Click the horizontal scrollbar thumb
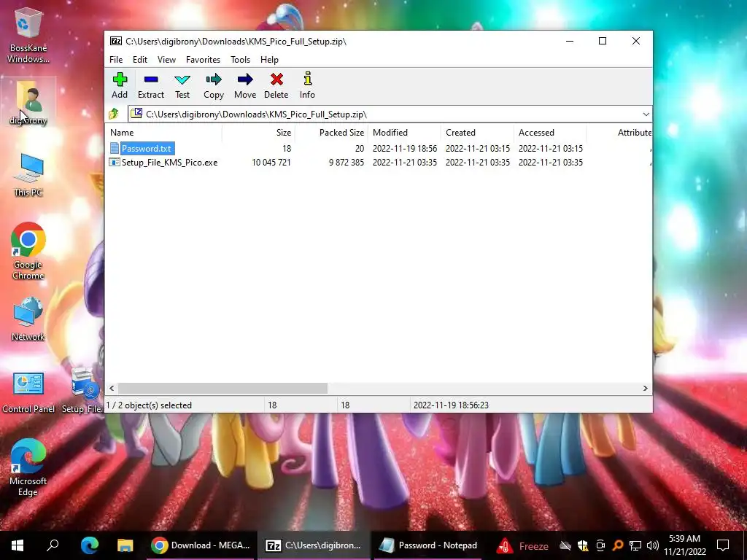This screenshot has width=747, height=560. pyautogui.click(x=222, y=388)
